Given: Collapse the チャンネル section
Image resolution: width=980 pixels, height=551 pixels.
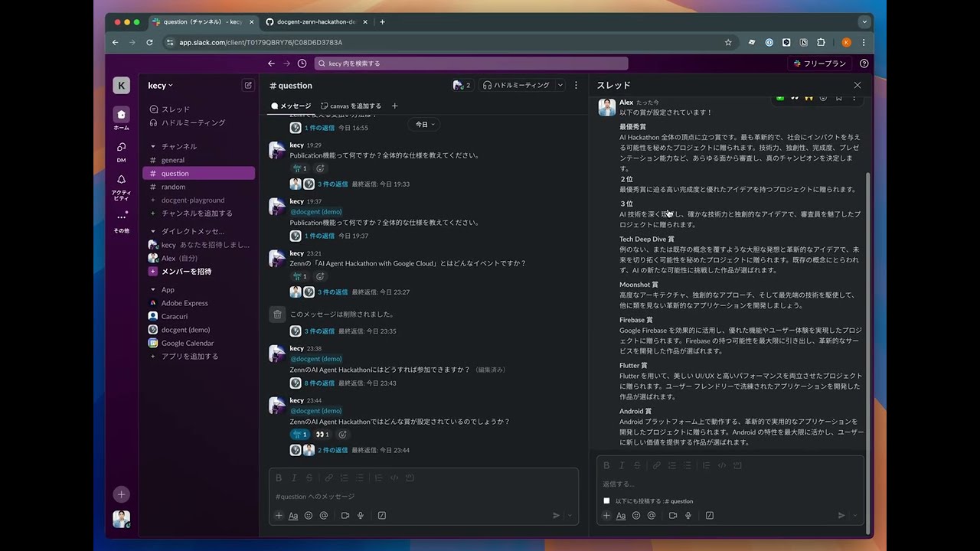Looking at the screenshot, I should tap(153, 146).
